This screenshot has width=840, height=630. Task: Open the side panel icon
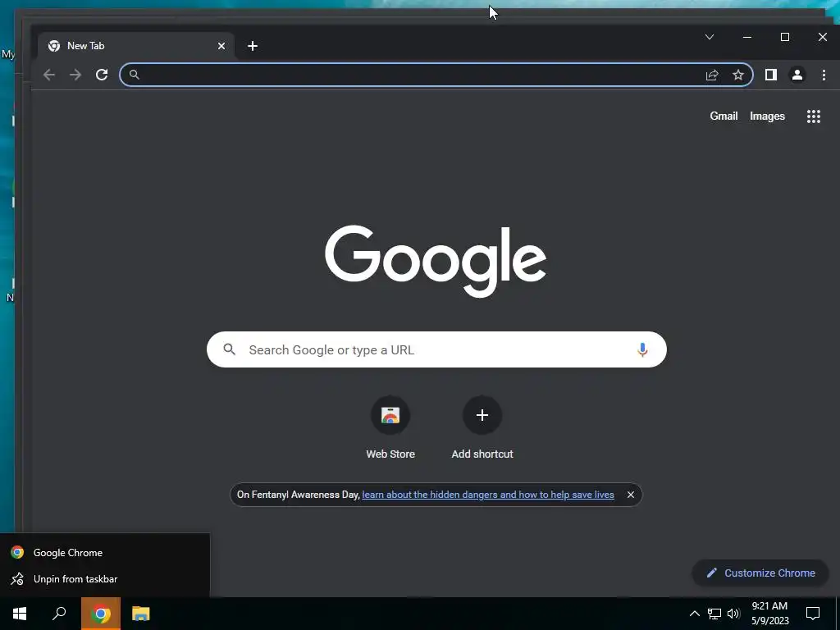point(771,75)
